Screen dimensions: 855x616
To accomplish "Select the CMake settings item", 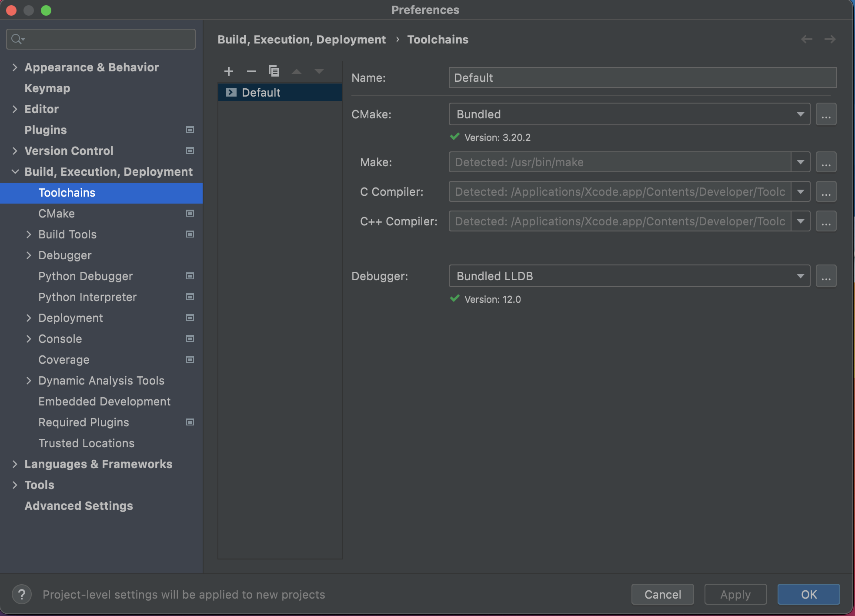I will coord(57,213).
